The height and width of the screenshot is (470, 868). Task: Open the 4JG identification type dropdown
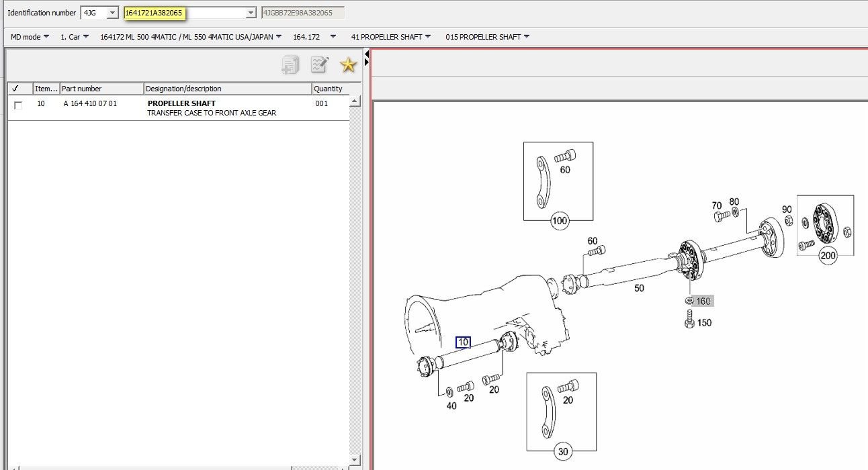(x=114, y=12)
